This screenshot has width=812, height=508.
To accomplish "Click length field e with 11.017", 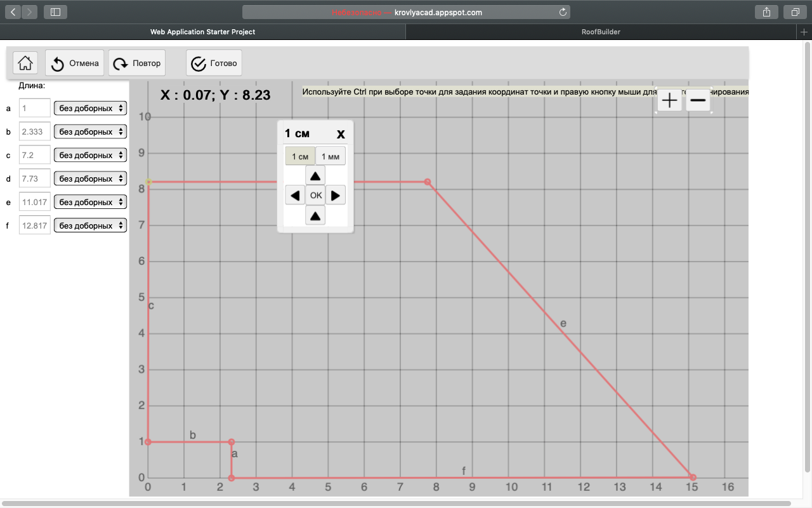I will pyautogui.click(x=35, y=203).
